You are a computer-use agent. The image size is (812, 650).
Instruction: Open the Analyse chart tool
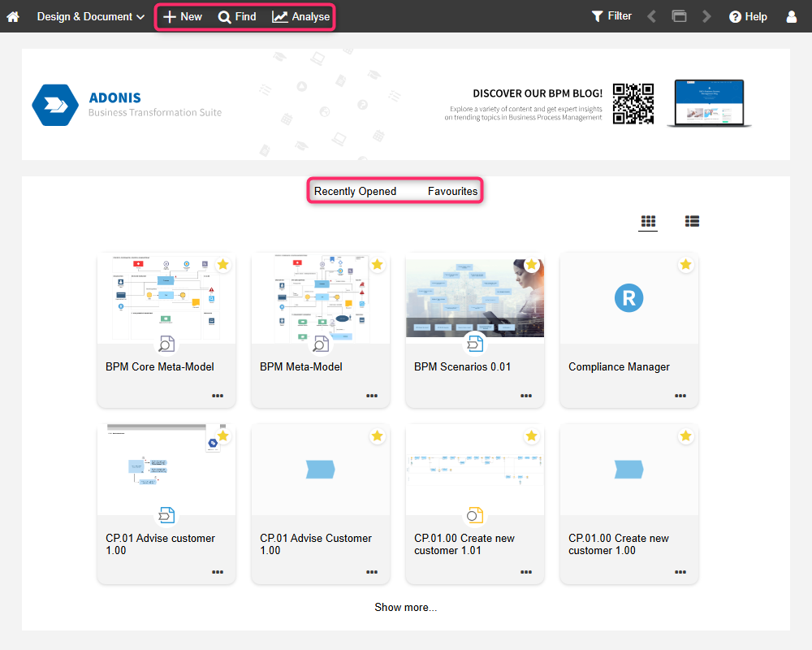[301, 16]
